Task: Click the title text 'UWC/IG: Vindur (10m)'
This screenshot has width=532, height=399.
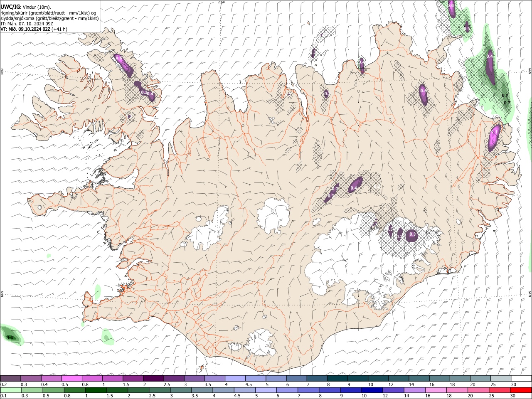Action: [25, 7]
